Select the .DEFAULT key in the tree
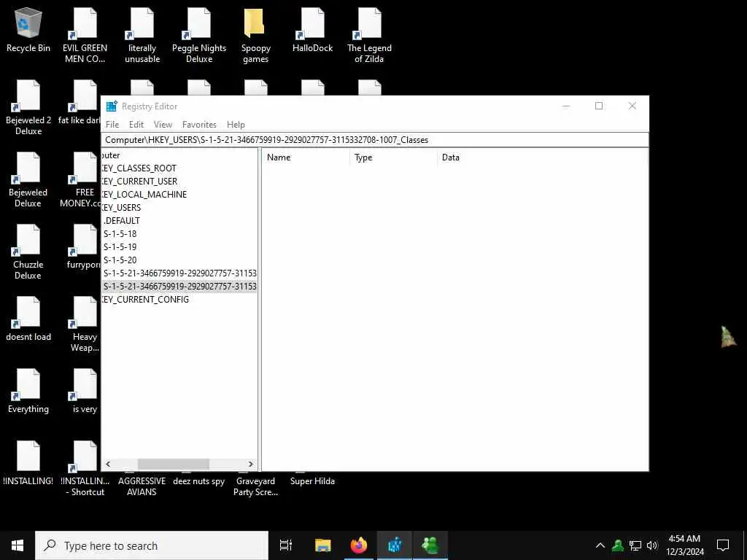The image size is (747, 560). (122, 220)
